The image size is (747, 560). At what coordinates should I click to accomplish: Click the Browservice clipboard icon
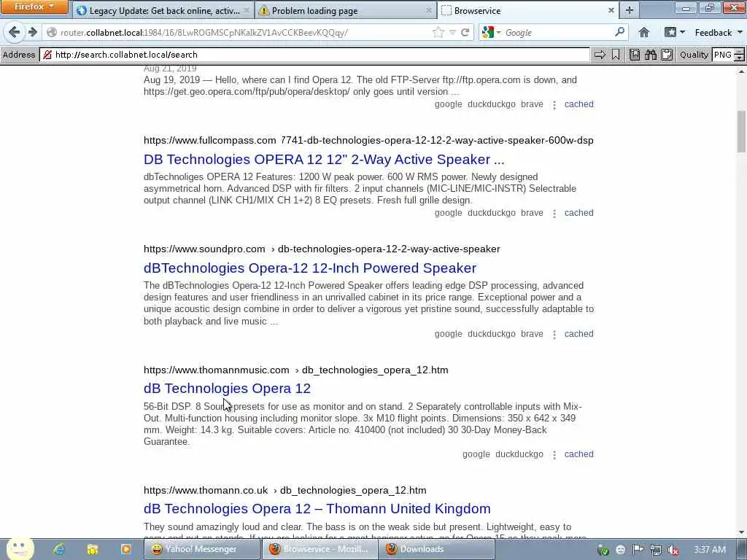point(667,55)
